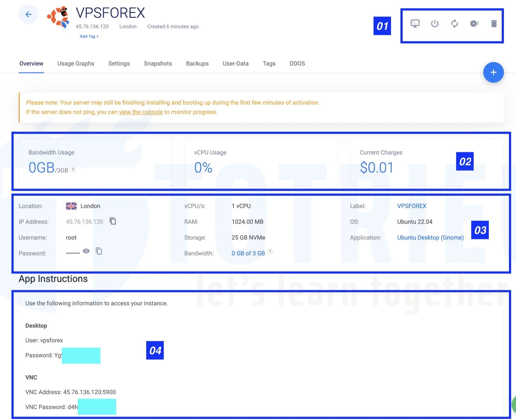Click the Ubuntu logo image

[x=58, y=17]
